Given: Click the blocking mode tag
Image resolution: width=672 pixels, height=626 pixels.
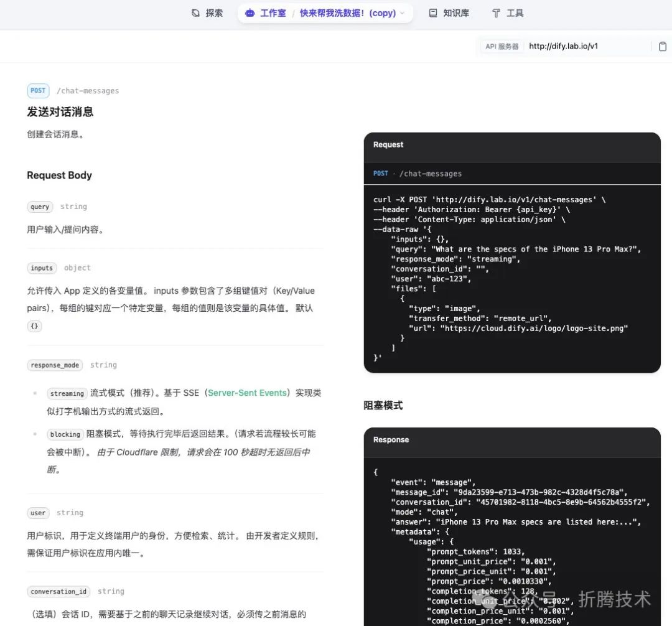Looking at the screenshot, I should coord(65,434).
